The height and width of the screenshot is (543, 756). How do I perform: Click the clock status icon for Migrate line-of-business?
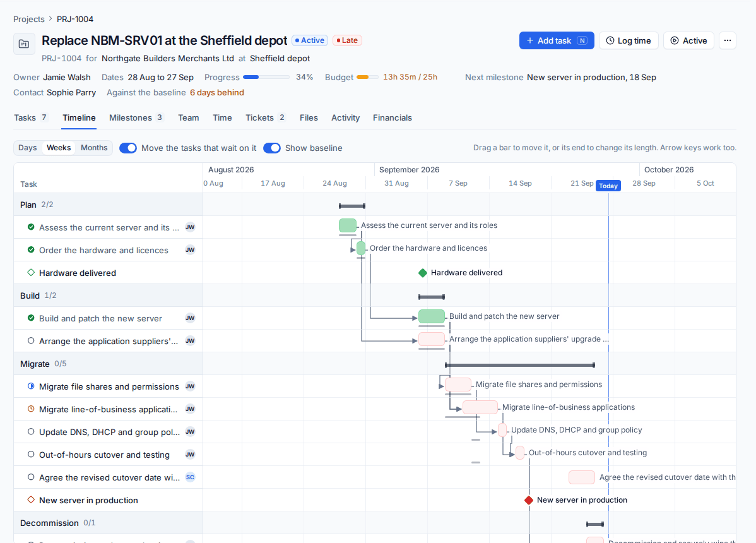coord(31,409)
